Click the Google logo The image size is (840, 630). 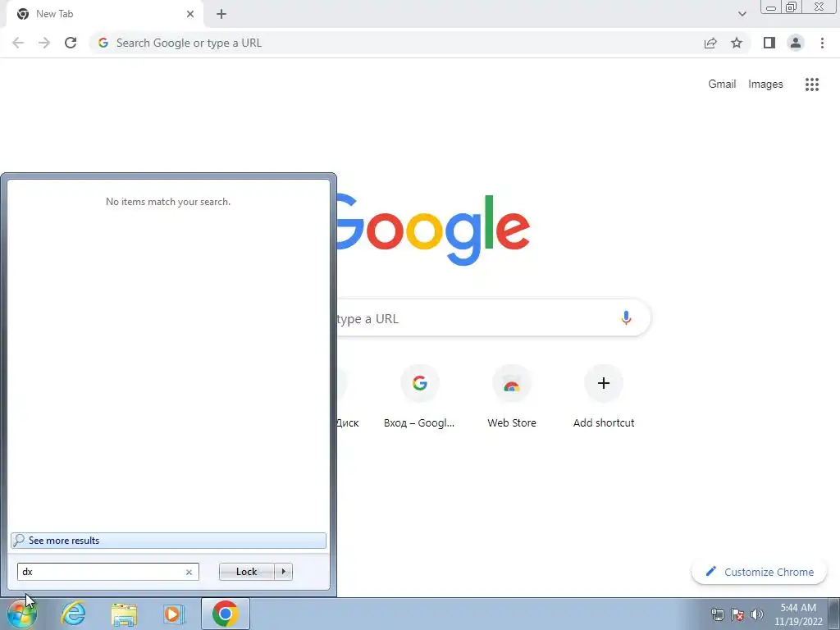(433, 231)
